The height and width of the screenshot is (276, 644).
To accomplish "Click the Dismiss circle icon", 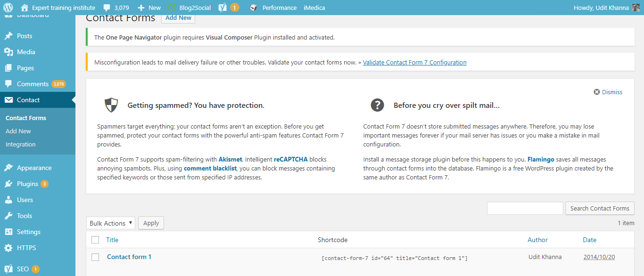I will pos(596,92).
